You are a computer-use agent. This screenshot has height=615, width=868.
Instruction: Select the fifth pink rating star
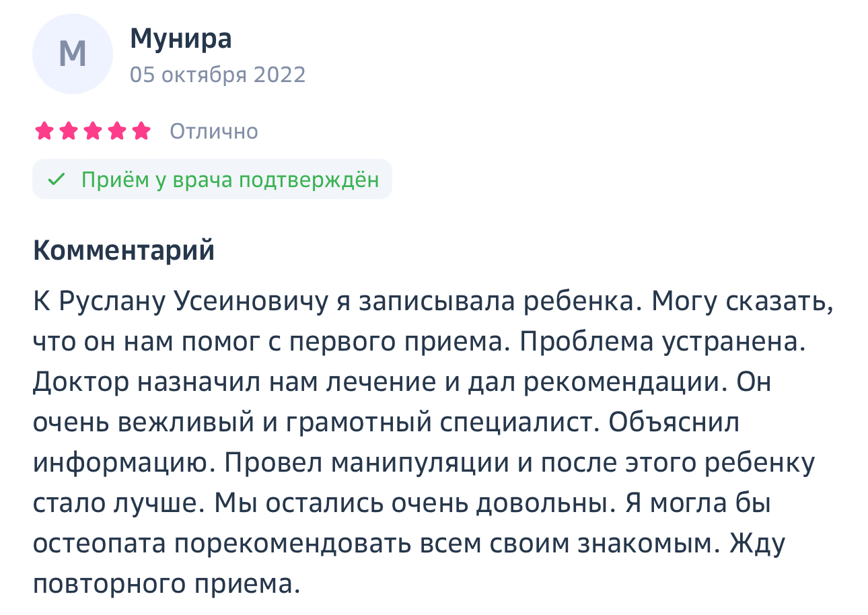[x=141, y=131]
